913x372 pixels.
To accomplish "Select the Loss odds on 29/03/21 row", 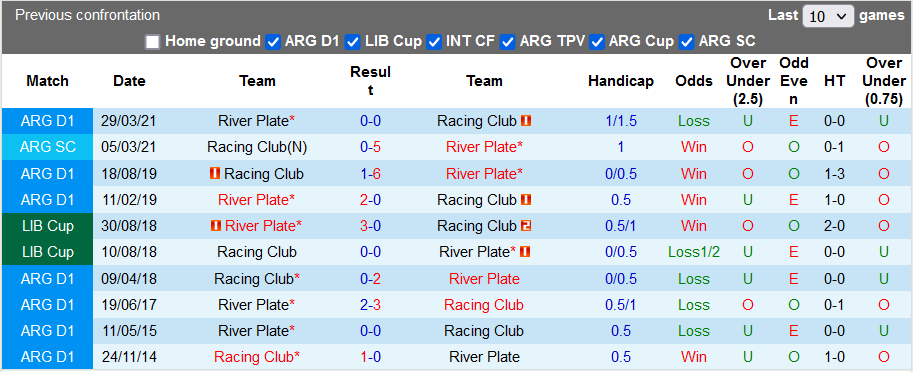I will click(693, 121).
